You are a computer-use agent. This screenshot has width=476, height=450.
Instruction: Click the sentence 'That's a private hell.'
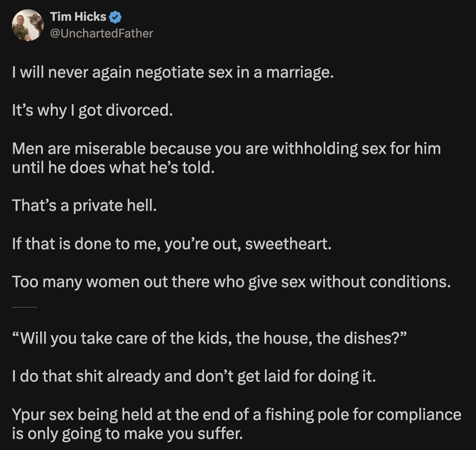pyautogui.click(x=84, y=205)
